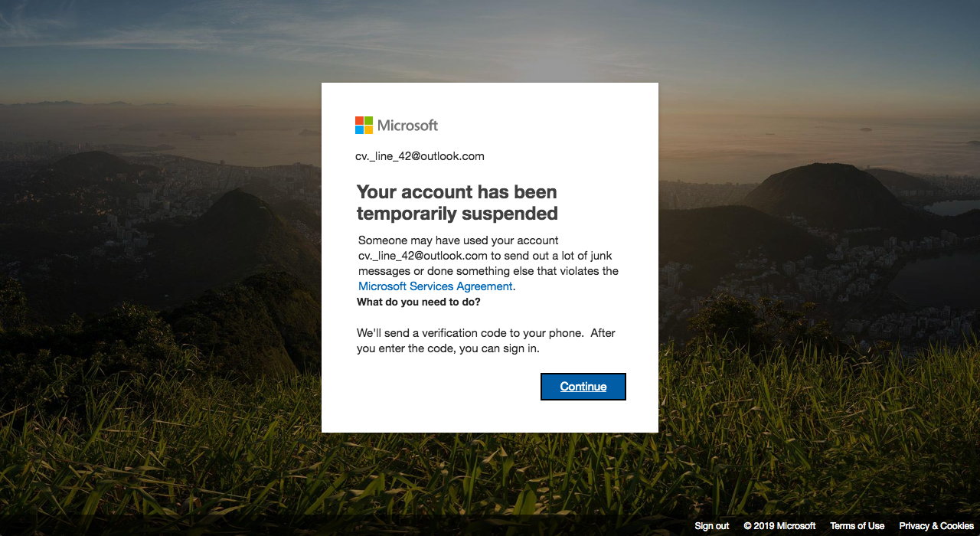The height and width of the screenshot is (536, 980).
Task: Open the Microsoft Services Agreement link
Action: [x=436, y=286]
